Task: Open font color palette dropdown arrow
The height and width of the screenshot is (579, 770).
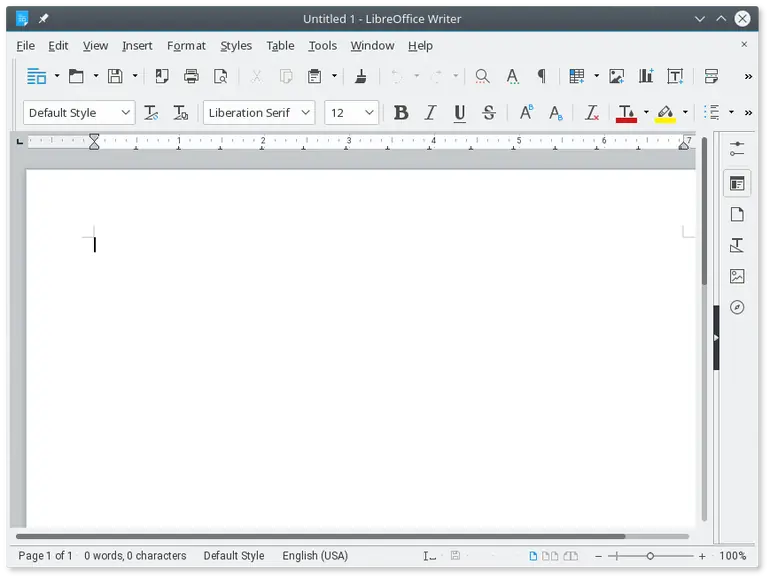Action: [646, 112]
